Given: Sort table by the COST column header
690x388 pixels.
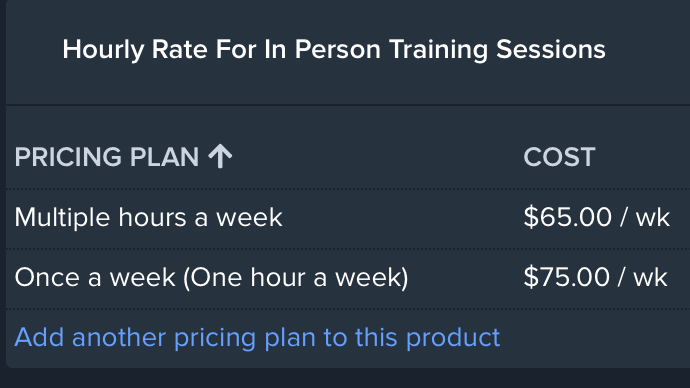Looking at the screenshot, I should point(559,157).
